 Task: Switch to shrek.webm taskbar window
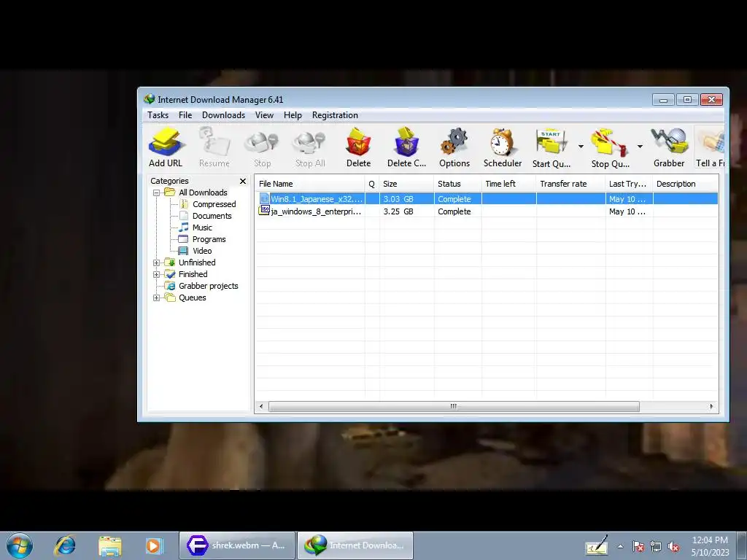[x=237, y=545]
